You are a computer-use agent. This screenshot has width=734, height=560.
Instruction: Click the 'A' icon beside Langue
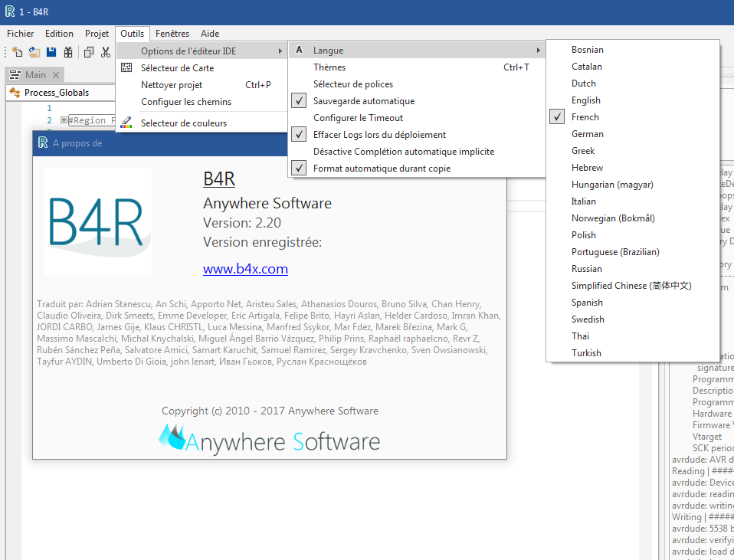click(x=299, y=50)
